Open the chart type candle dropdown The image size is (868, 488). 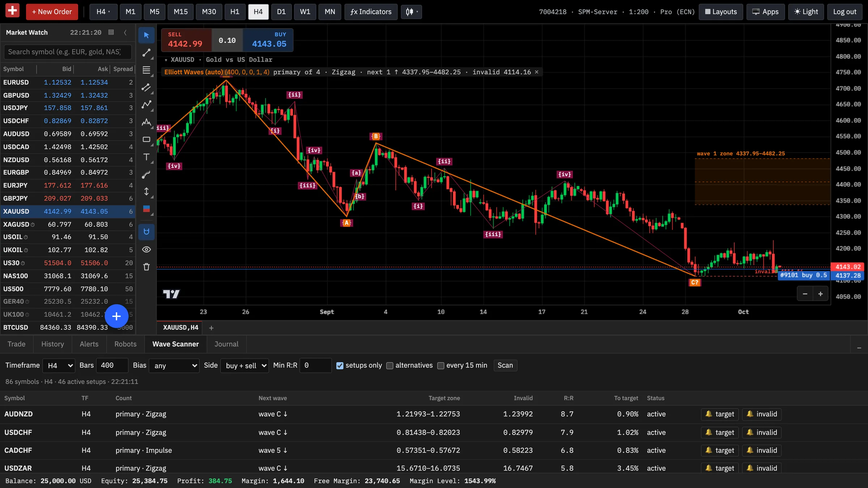coord(411,12)
